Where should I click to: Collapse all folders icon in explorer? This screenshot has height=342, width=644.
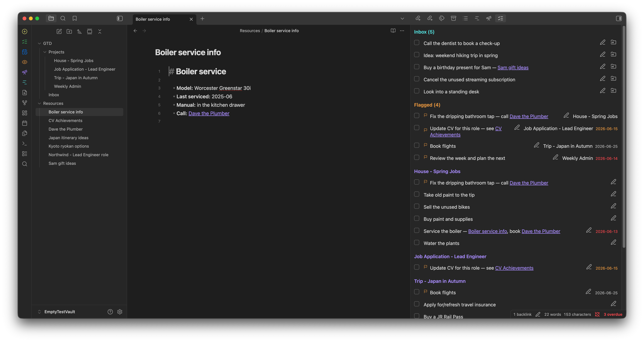click(100, 31)
